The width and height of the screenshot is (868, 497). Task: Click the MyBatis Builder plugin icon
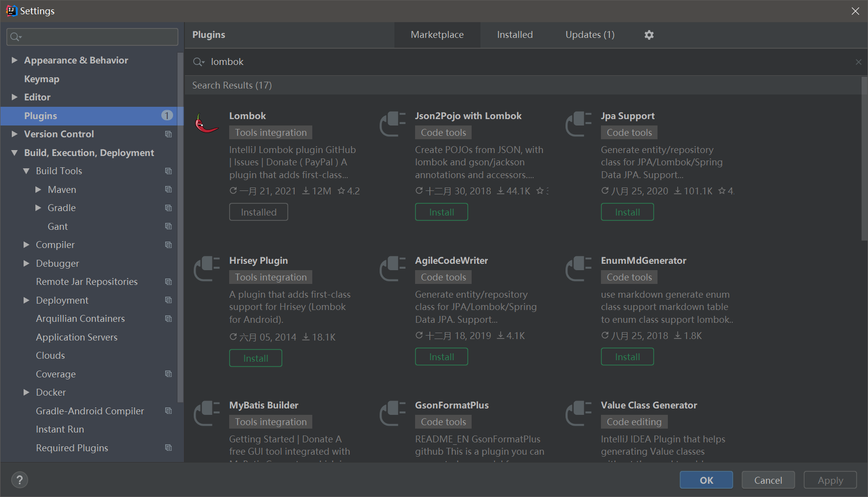[x=207, y=413]
